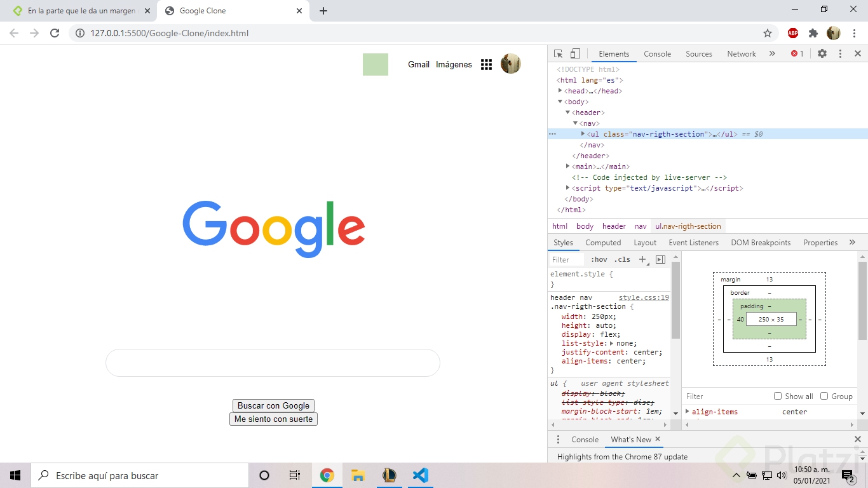Open Visual Studio Code from the taskbar
Image resolution: width=868 pixels, height=488 pixels.
point(420,475)
